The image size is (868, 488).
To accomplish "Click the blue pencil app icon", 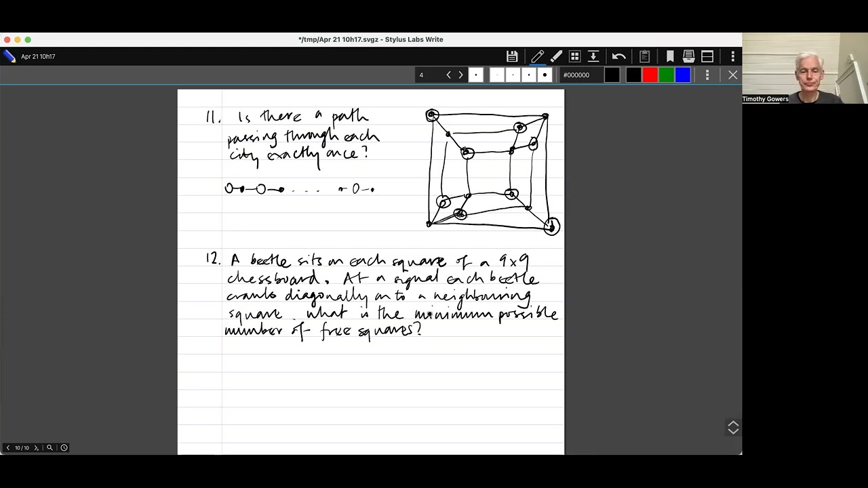I will pyautogui.click(x=9, y=57).
